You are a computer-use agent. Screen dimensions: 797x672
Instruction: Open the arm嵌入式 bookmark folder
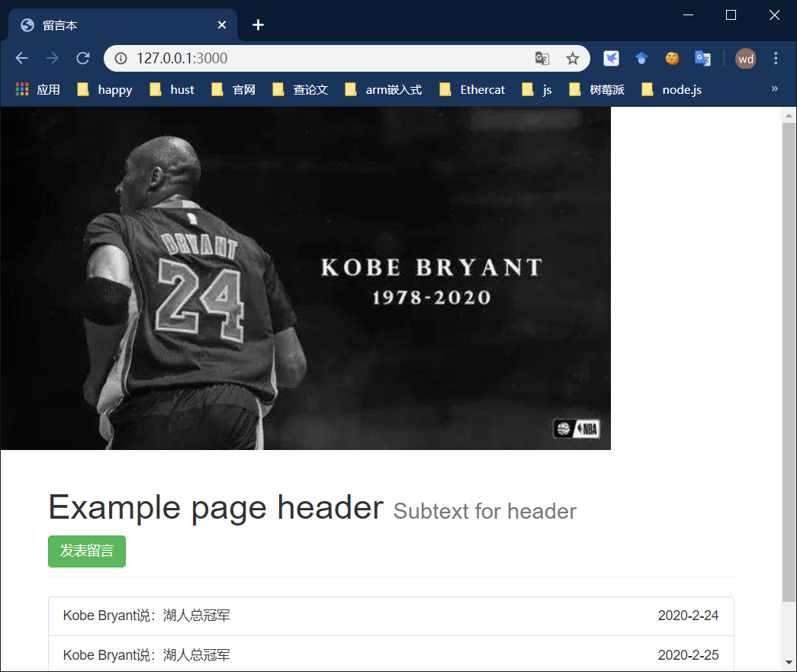coord(384,90)
